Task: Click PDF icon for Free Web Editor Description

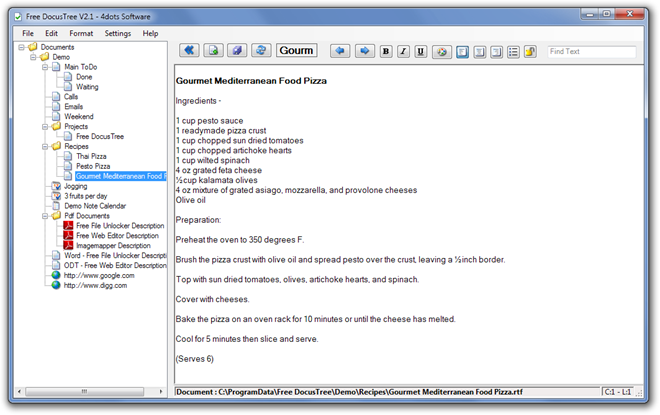Action: pyautogui.click(x=68, y=236)
